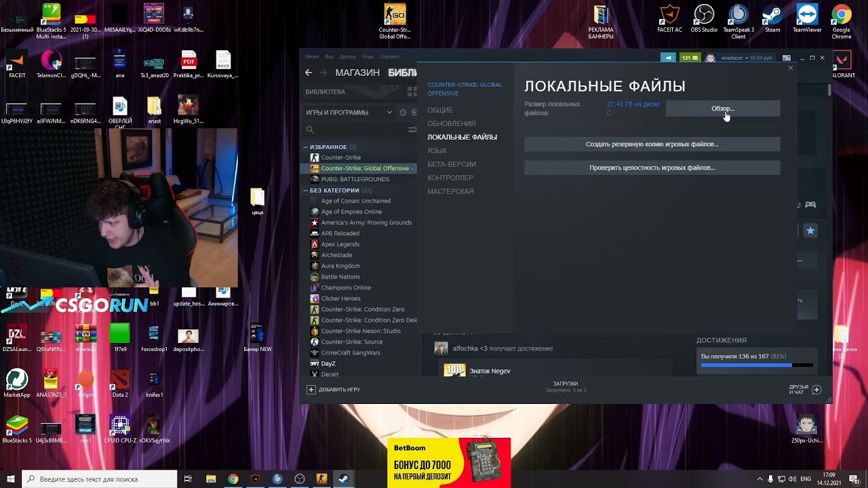Select the ЛОКАЛЬНЫЕ ФАЙЛЫ tab
The image size is (868, 488).
click(462, 137)
